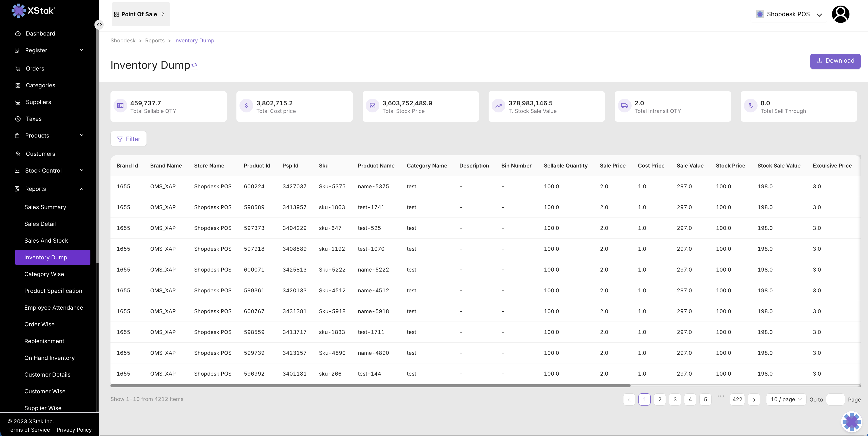Open On Hand Inventory report
This screenshot has height=436, width=868.
(50, 358)
